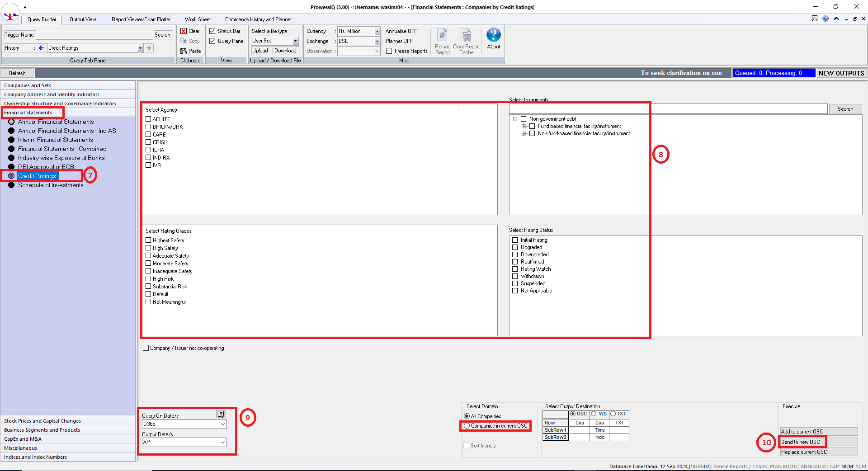The height and width of the screenshot is (471, 868).
Task: Open Commands History and Planner tab
Action: click(258, 19)
